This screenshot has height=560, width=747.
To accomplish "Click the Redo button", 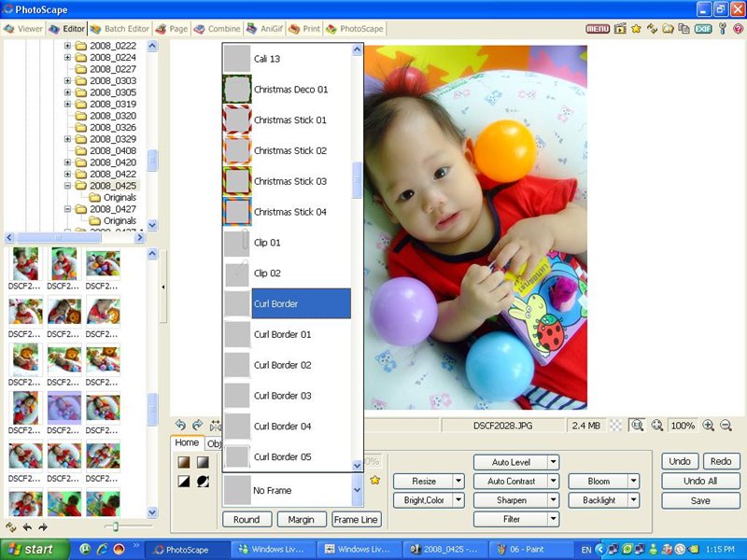I will (x=721, y=461).
